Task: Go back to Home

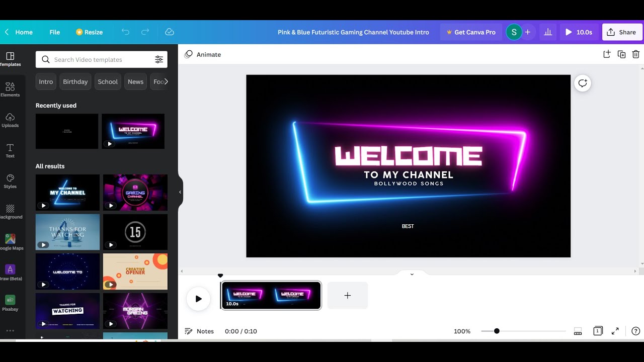Action: (x=19, y=32)
